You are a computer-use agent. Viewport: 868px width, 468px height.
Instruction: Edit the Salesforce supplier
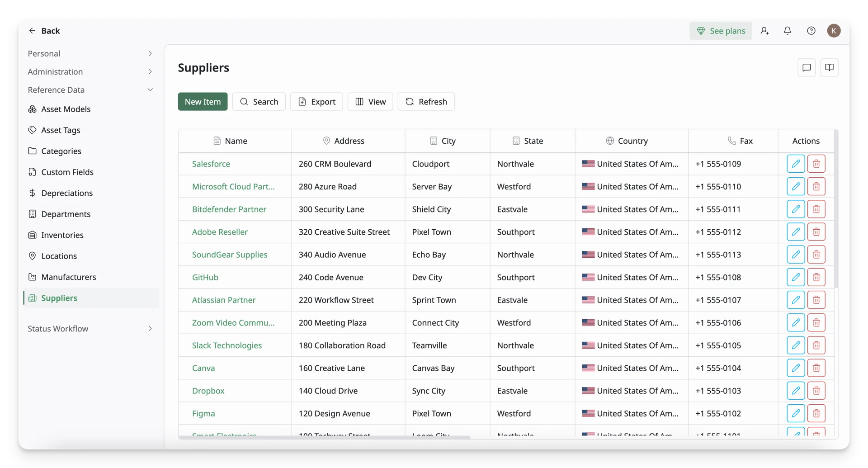point(796,164)
